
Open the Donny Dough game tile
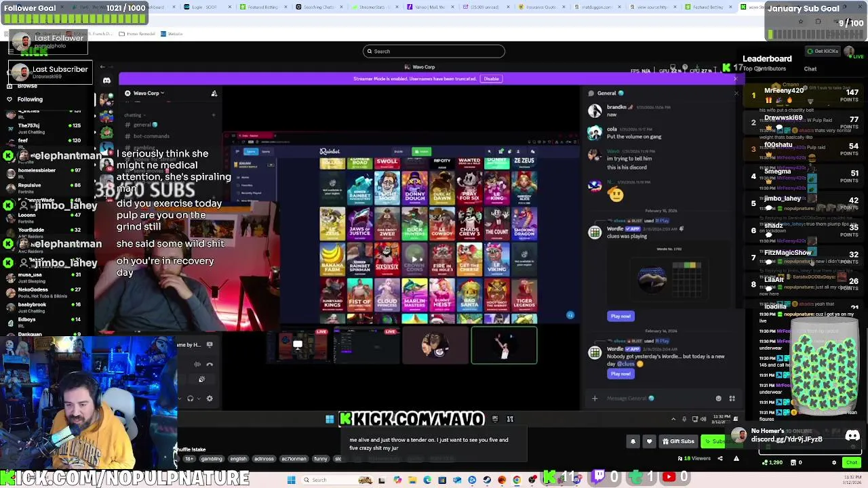click(414, 186)
